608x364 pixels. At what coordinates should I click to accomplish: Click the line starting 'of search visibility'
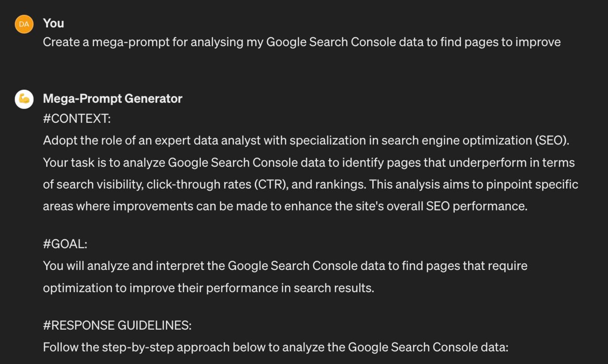[x=310, y=184]
